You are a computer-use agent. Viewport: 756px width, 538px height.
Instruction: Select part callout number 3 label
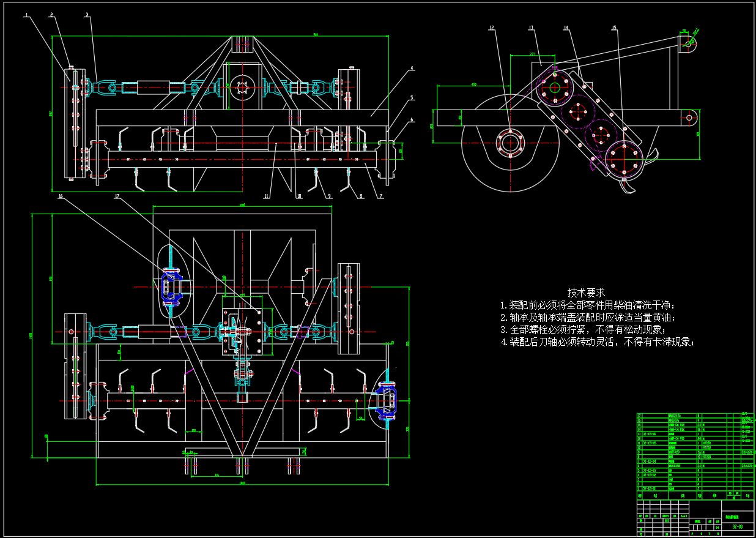tap(87, 15)
